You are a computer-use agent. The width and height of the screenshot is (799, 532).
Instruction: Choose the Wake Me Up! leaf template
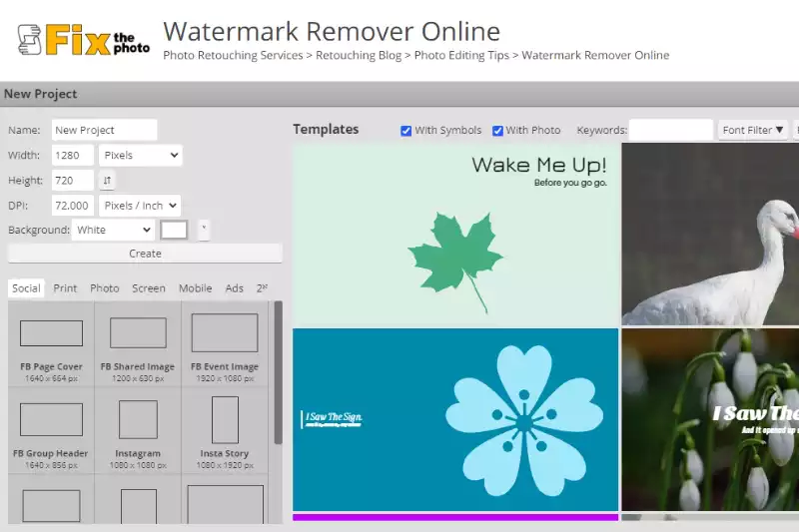click(x=455, y=235)
